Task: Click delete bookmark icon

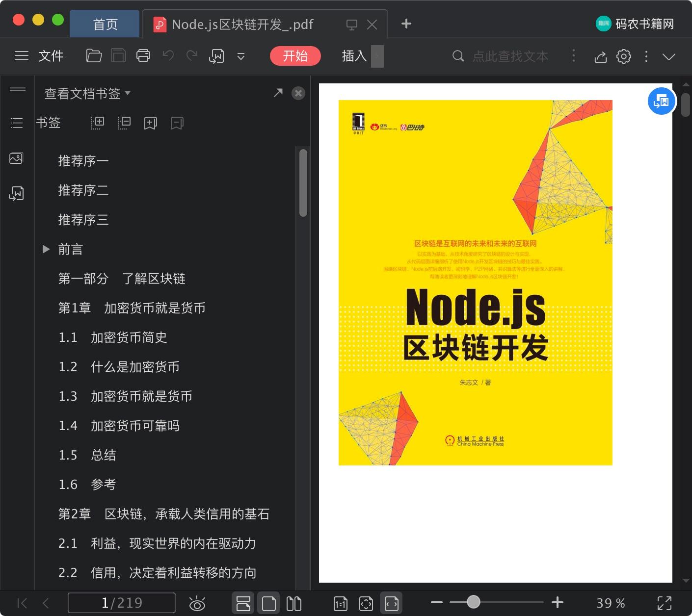Action: point(177,123)
